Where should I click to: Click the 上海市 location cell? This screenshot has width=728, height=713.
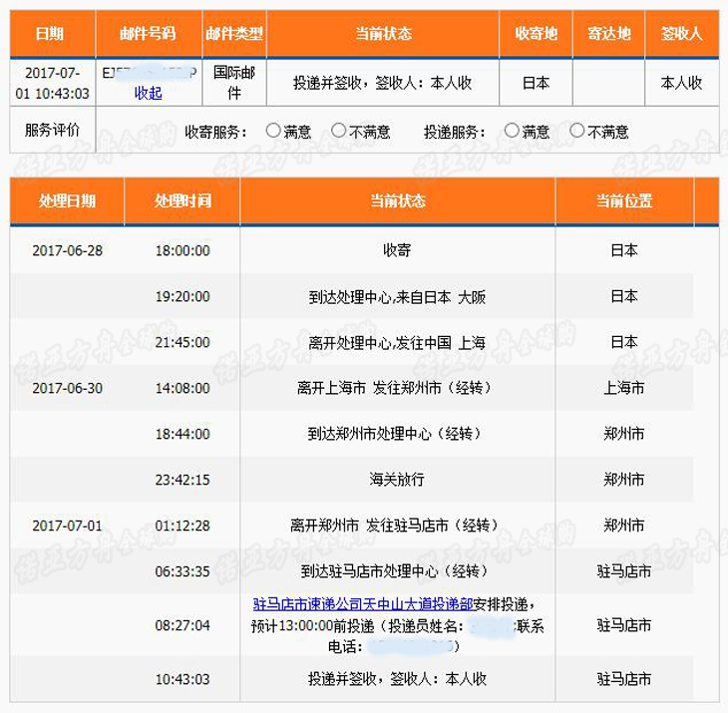tap(624, 388)
